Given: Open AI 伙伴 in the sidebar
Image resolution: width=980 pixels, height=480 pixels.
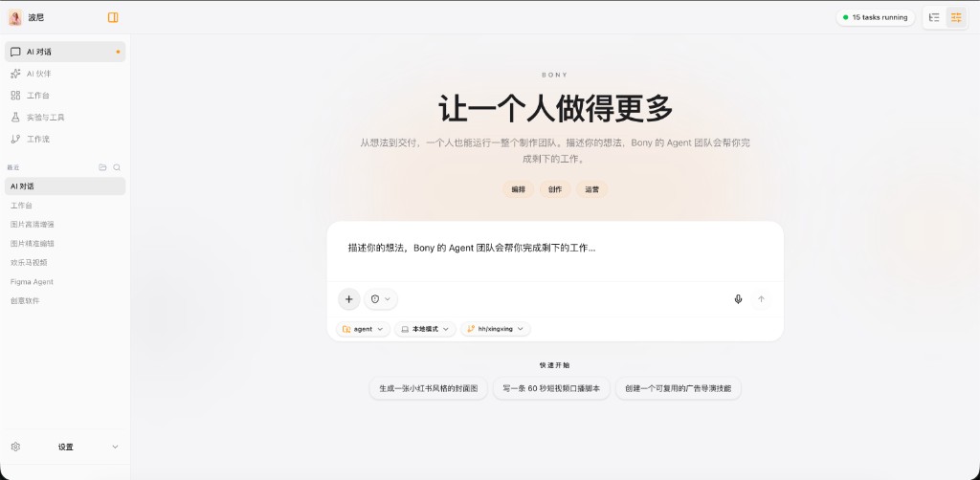Looking at the screenshot, I should click(x=65, y=74).
